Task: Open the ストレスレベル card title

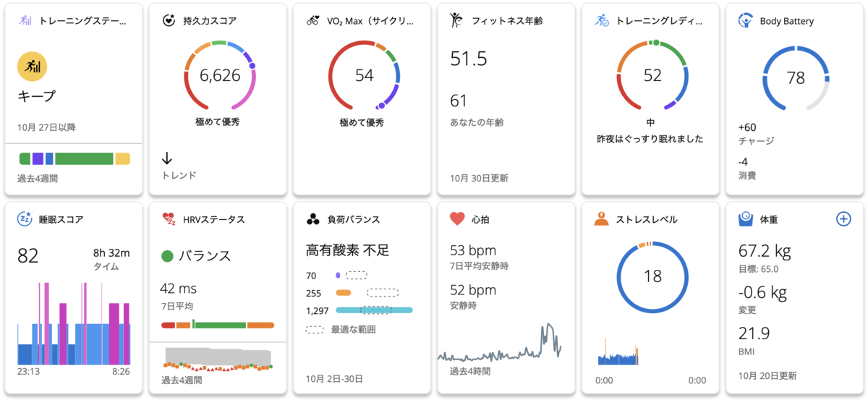Action: [x=647, y=219]
